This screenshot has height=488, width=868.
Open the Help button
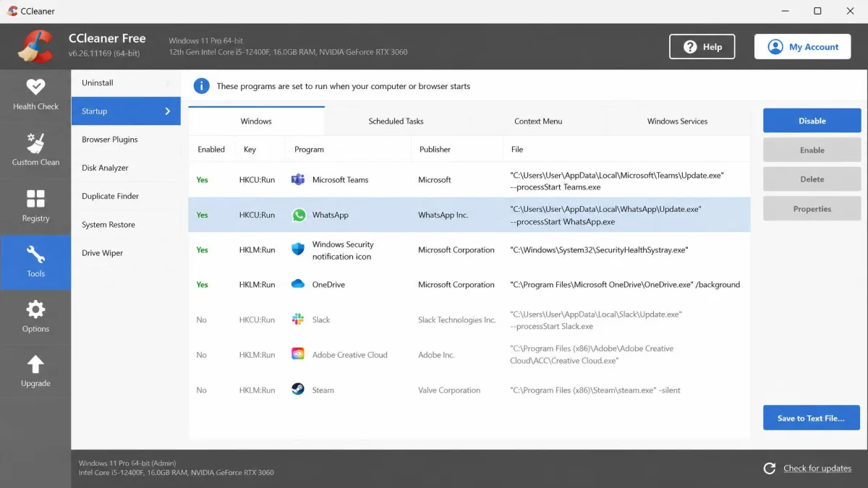(x=702, y=47)
